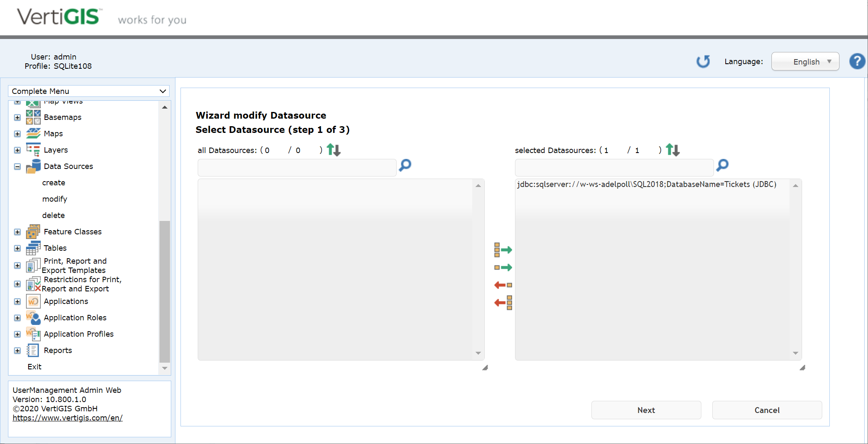Click Exit at the bottom of the menu

[34, 366]
